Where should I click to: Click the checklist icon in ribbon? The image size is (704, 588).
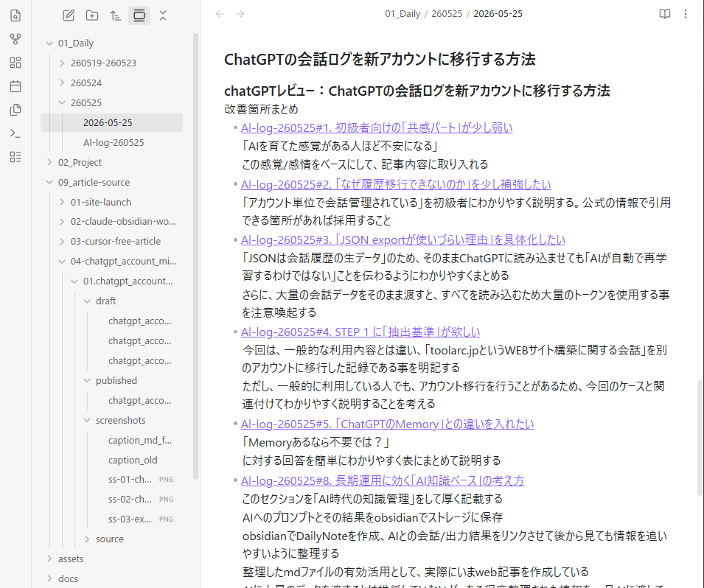(15, 157)
